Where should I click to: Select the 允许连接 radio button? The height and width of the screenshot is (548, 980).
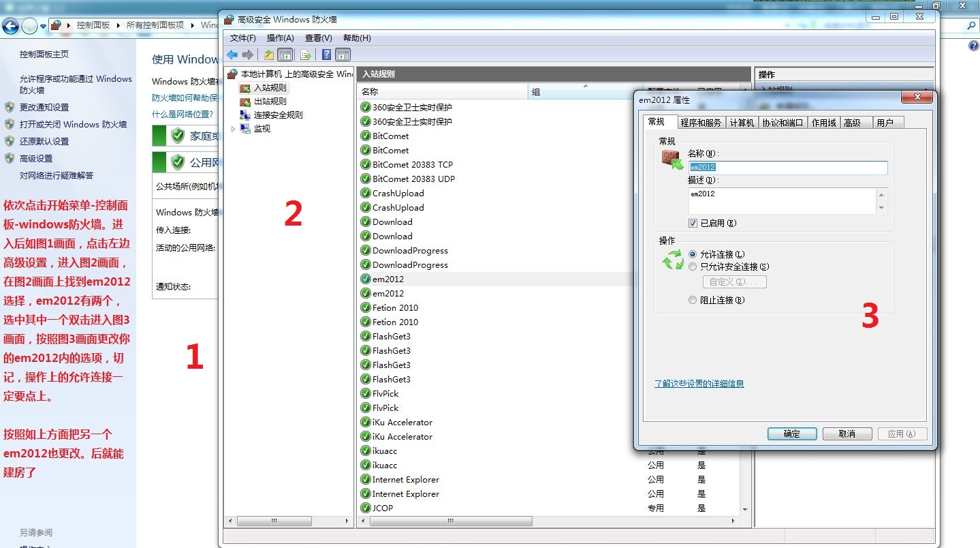pyautogui.click(x=693, y=254)
